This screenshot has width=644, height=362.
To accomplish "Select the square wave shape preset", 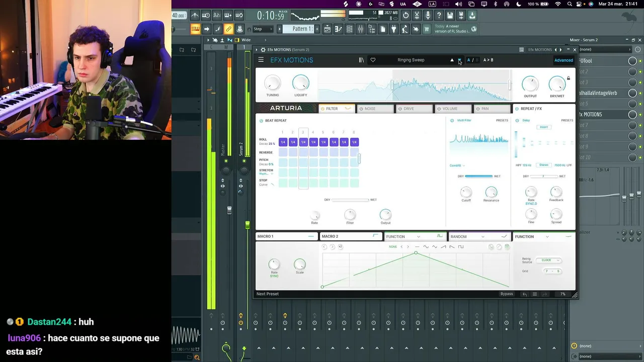I will [460, 247].
